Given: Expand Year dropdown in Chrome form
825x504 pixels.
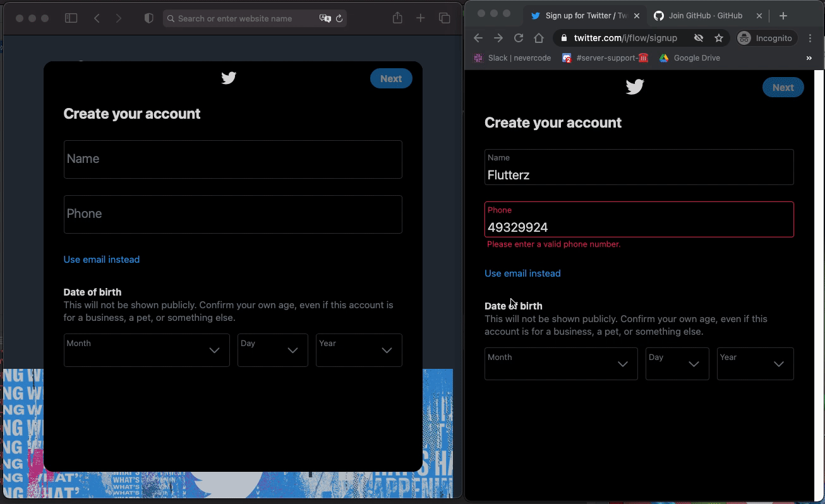Looking at the screenshot, I should point(755,364).
